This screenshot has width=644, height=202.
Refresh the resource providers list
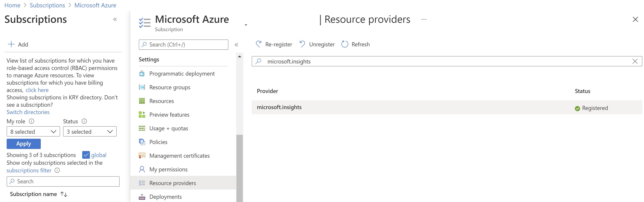coord(355,44)
